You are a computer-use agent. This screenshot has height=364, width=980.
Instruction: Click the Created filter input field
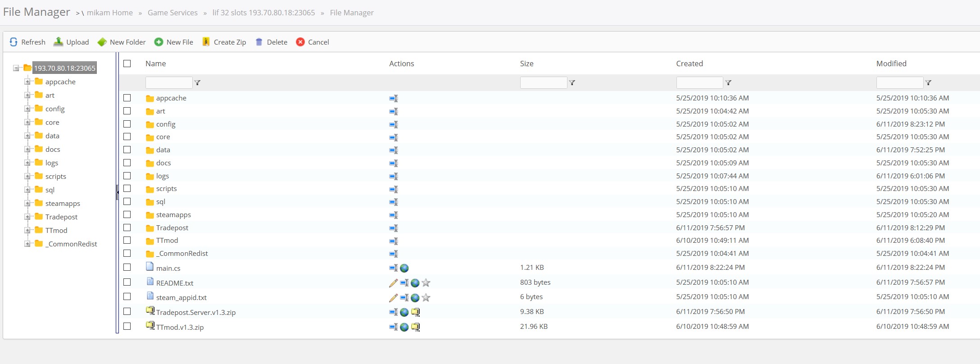point(699,83)
